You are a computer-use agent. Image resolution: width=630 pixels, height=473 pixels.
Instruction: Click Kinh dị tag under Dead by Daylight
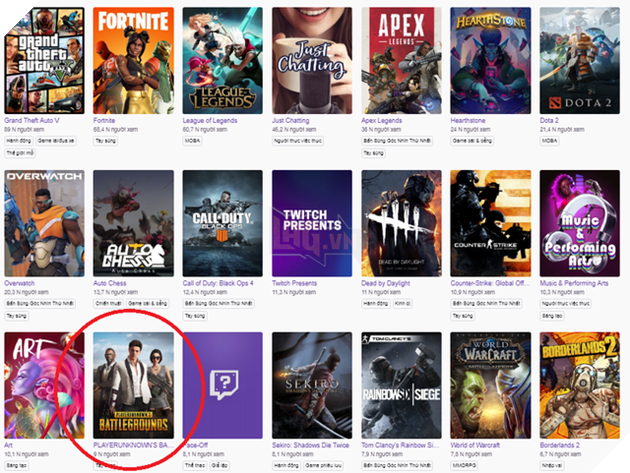(x=402, y=303)
